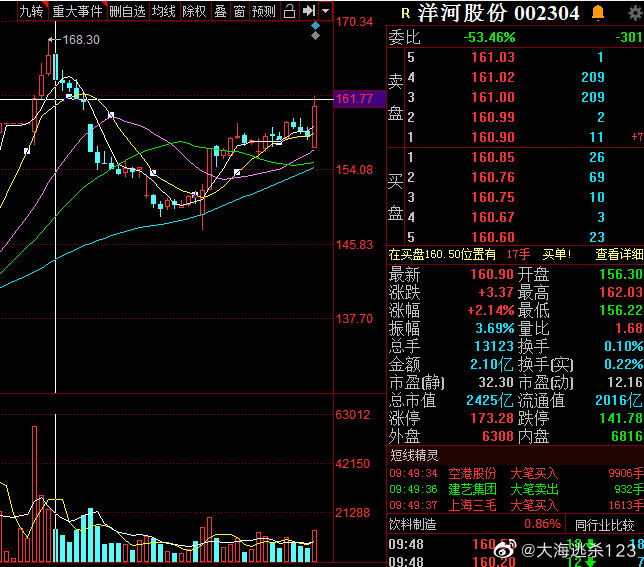Open 重大事件 major events button
This screenshot has width=644, height=567.
[78, 11]
